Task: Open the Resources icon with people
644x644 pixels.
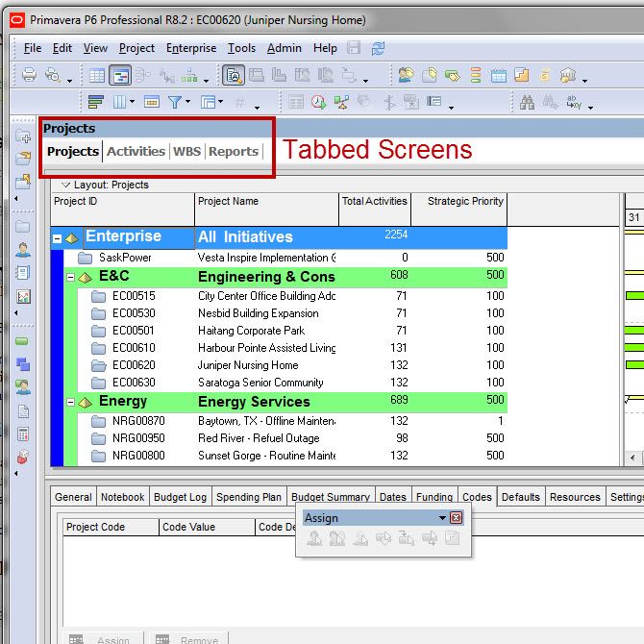Action: [407, 75]
